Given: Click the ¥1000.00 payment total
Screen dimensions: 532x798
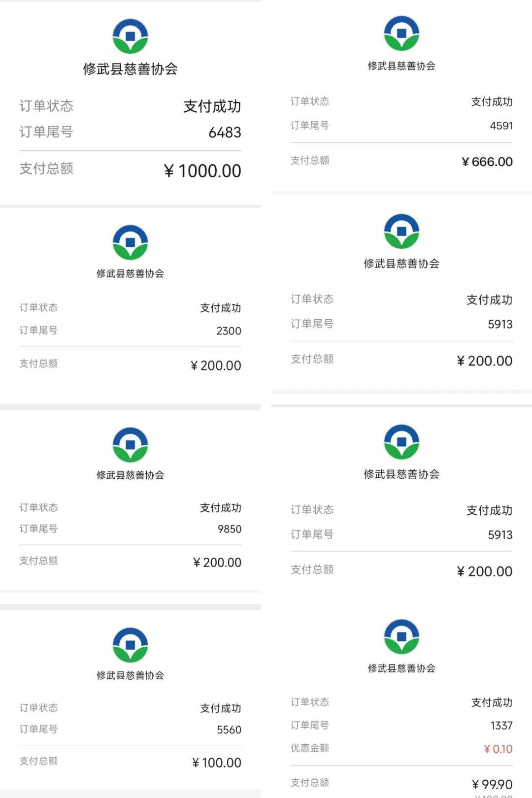Looking at the screenshot, I should click(202, 171).
